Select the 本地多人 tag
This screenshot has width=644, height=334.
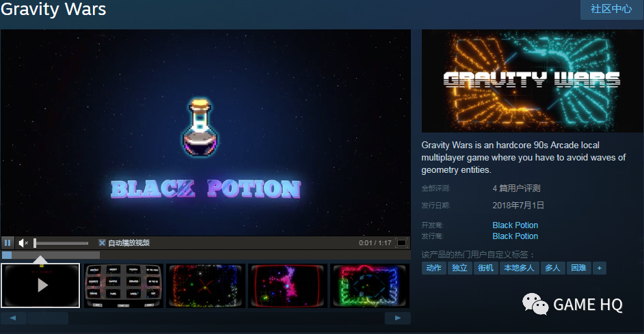519,268
